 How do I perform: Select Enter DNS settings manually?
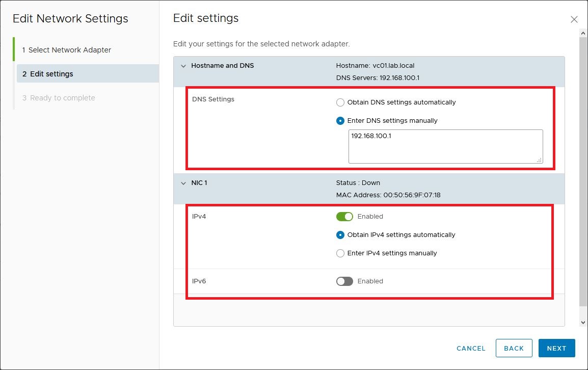tap(340, 121)
